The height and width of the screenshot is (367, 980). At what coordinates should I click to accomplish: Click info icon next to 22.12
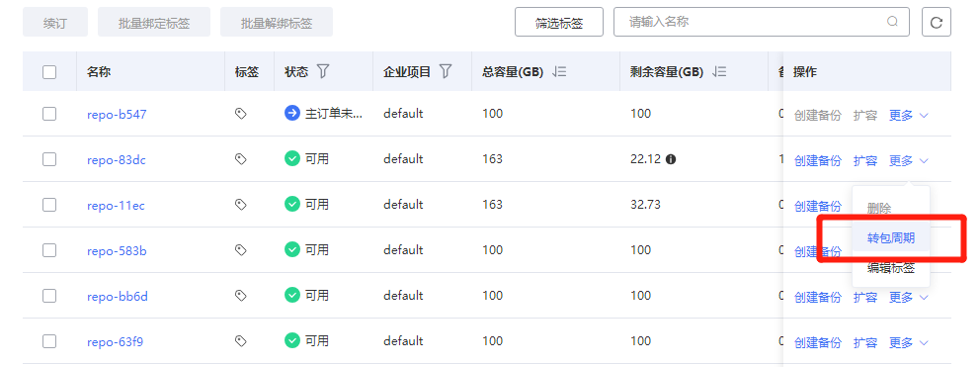(671, 159)
